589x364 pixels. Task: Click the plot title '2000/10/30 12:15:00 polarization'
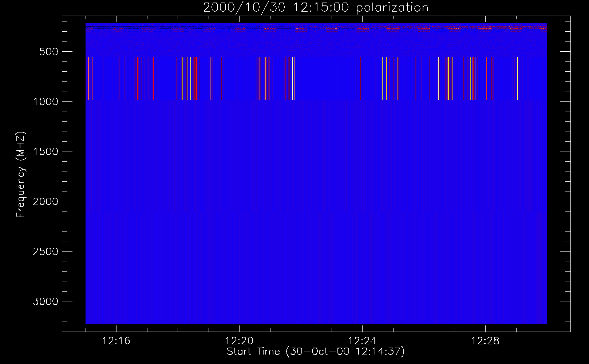coord(316,8)
